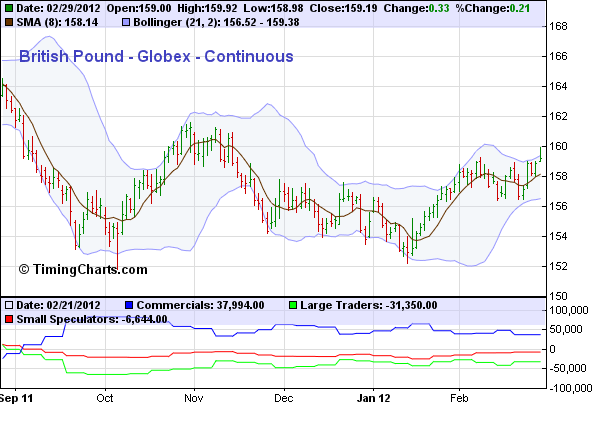
Task: Click the British Pound - Globex - Continuous title
Action: coord(156,57)
